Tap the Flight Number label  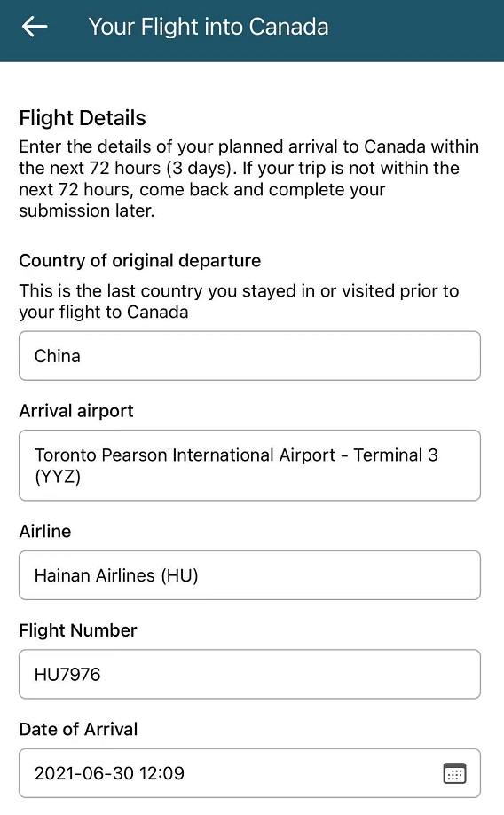tap(78, 630)
